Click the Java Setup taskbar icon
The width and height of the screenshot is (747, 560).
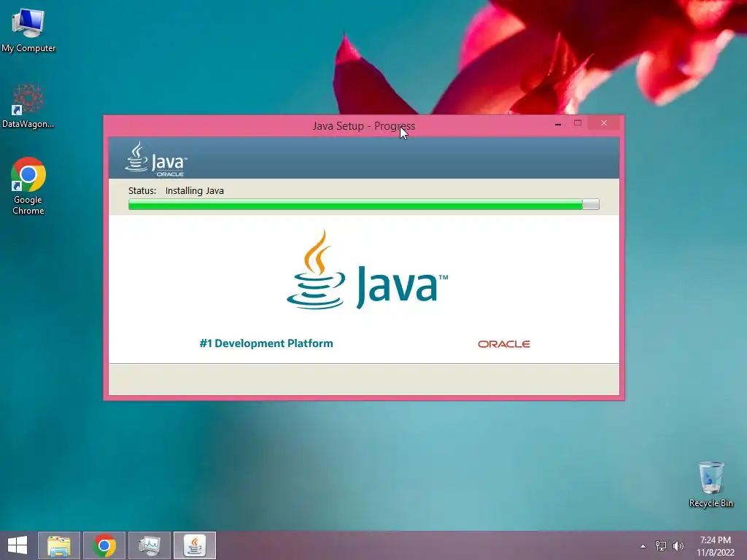[x=194, y=545]
